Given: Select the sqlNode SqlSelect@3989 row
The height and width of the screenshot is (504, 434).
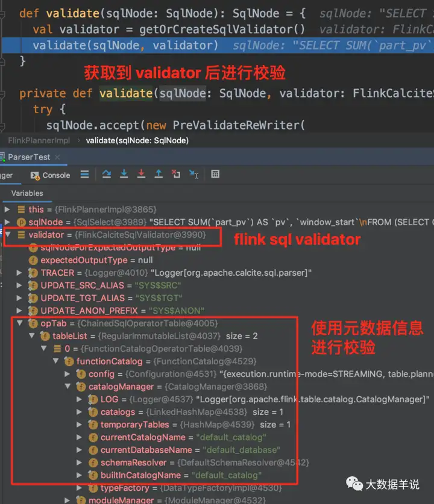Looking at the screenshot, I should pyautogui.click(x=217, y=222).
